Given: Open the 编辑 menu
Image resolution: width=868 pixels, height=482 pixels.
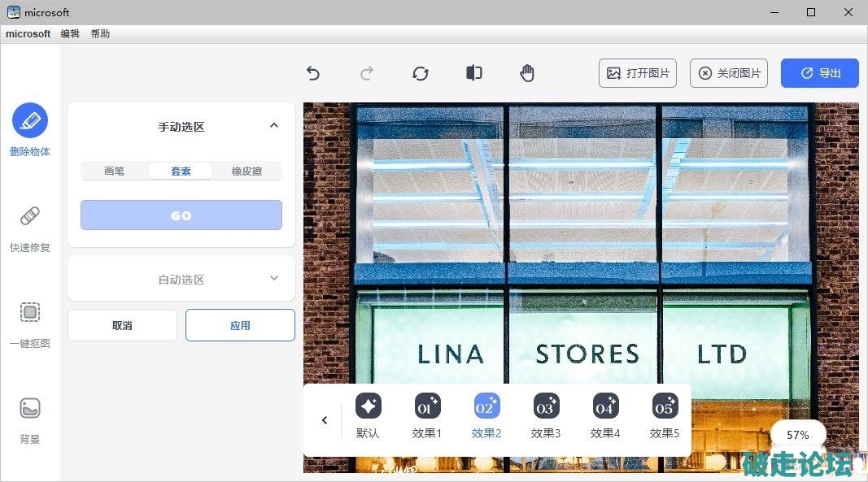Looking at the screenshot, I should [70, 34].
